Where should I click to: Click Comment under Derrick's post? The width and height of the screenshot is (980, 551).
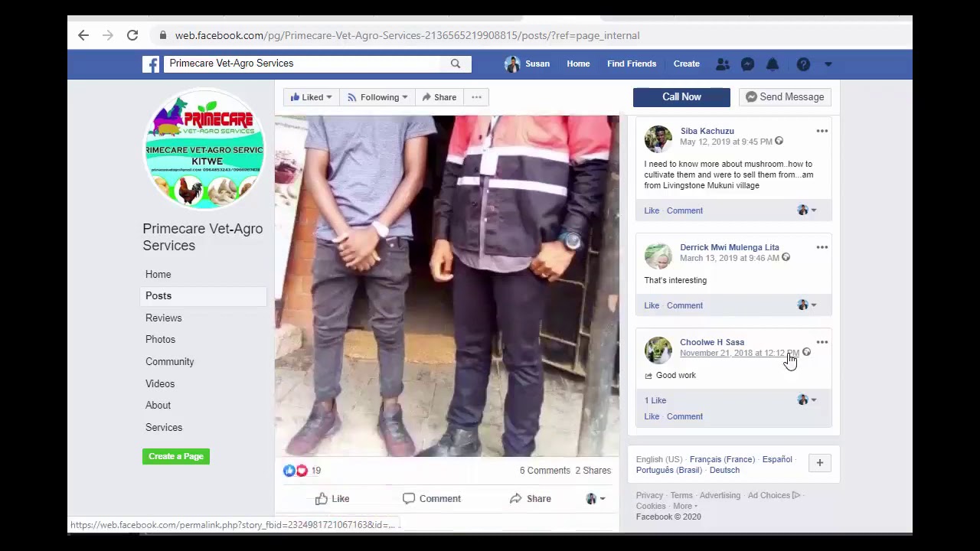coord(684,305)
